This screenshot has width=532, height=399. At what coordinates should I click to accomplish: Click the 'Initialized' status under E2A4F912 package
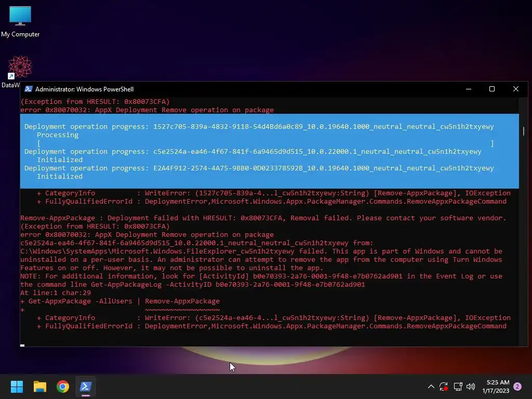pyautogui.click(x=60, y=177)
